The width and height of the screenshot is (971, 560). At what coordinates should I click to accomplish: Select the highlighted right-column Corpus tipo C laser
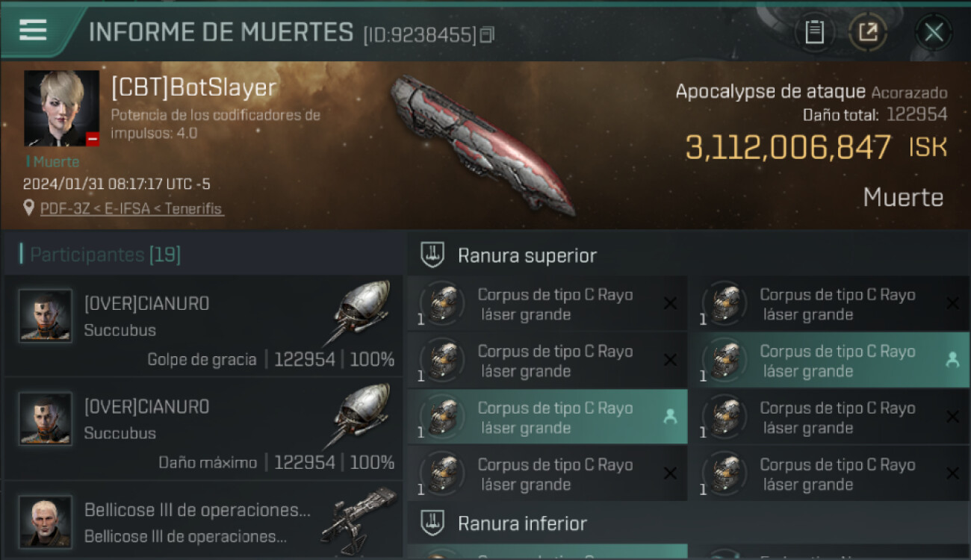click(828, 361)
